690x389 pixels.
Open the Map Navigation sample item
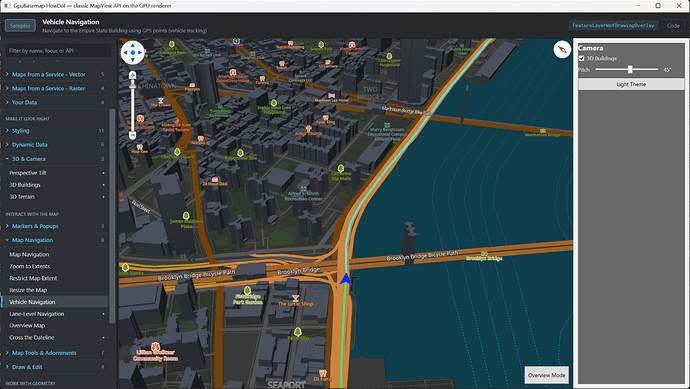(x=55, y=254)
